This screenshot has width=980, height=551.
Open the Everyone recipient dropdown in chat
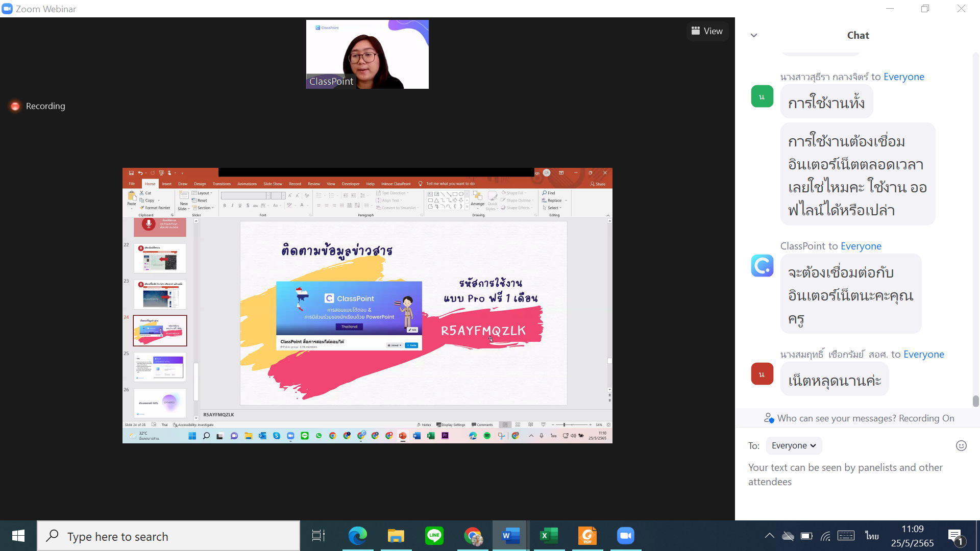pyautogui.click(x=794, y=445)
